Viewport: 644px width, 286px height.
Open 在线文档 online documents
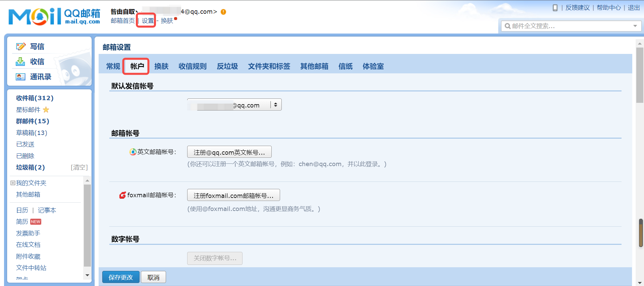(28, 244)
